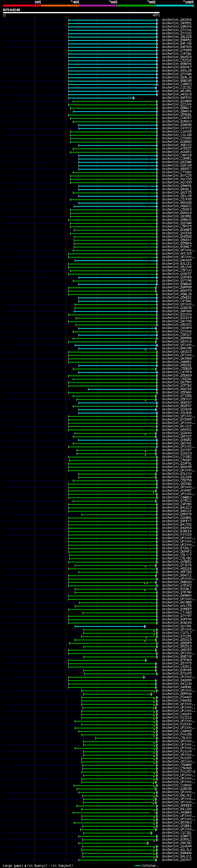Click the orange ~40% identity legend segment
Image resolution: width=197 pixels, height=868 pixels.
[60, 6]
